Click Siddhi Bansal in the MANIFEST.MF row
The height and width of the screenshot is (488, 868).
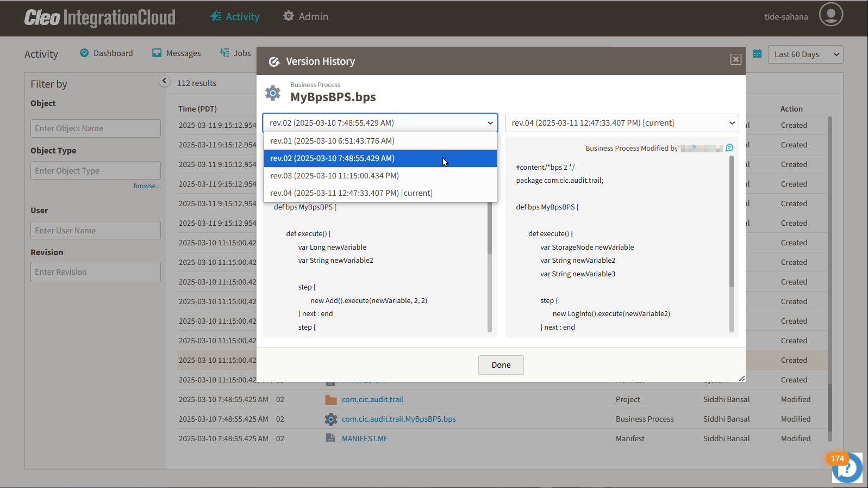[726, 438]
